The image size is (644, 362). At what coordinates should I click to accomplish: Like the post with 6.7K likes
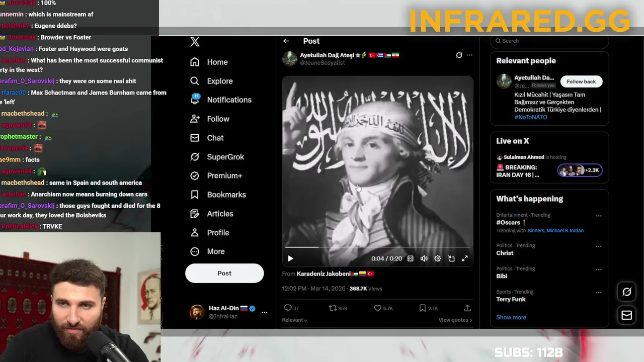(x=383, y=308)
